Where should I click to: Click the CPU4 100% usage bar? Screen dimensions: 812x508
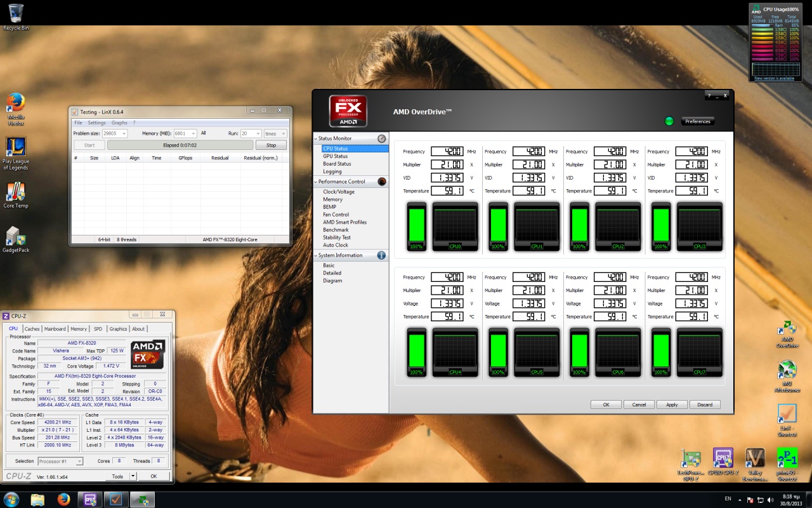pos(417,352)
